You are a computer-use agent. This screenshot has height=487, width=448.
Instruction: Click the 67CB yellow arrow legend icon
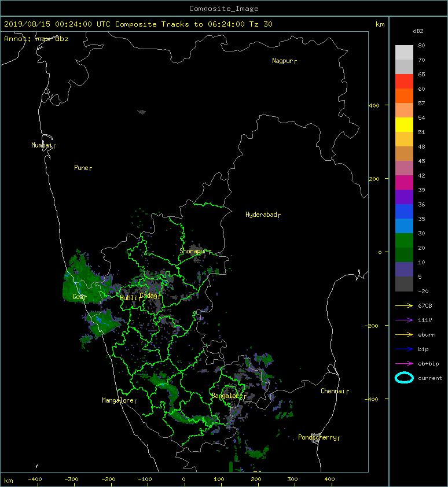click(404, 305)
